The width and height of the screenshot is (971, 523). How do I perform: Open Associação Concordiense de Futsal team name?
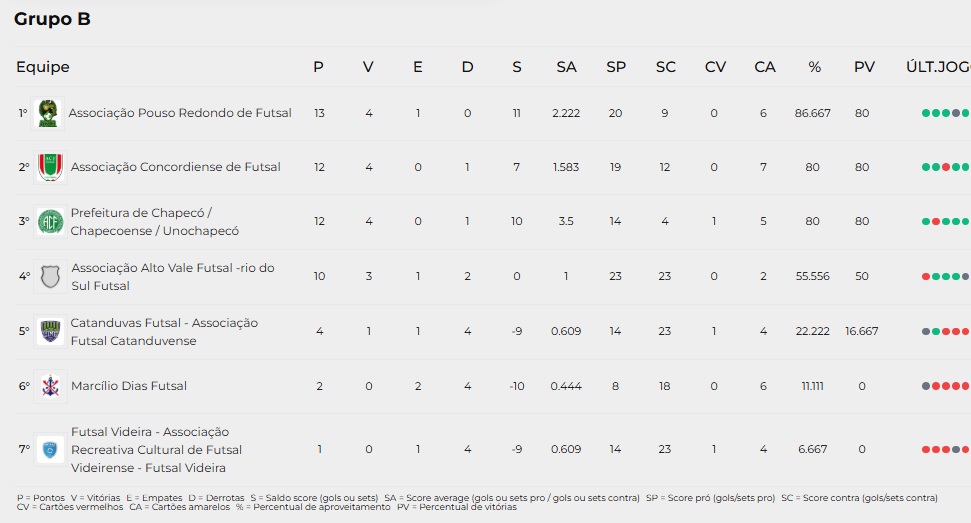pos(175,166)
